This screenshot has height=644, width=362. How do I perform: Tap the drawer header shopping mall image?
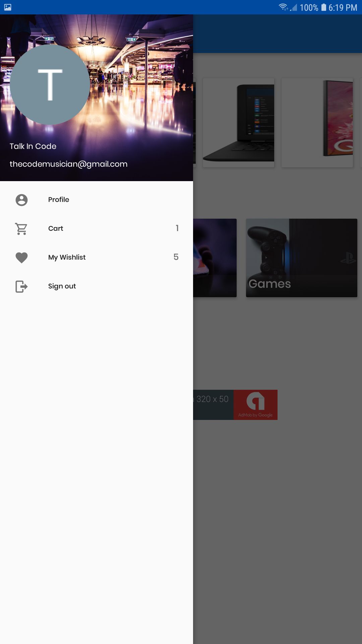[97, 98]
